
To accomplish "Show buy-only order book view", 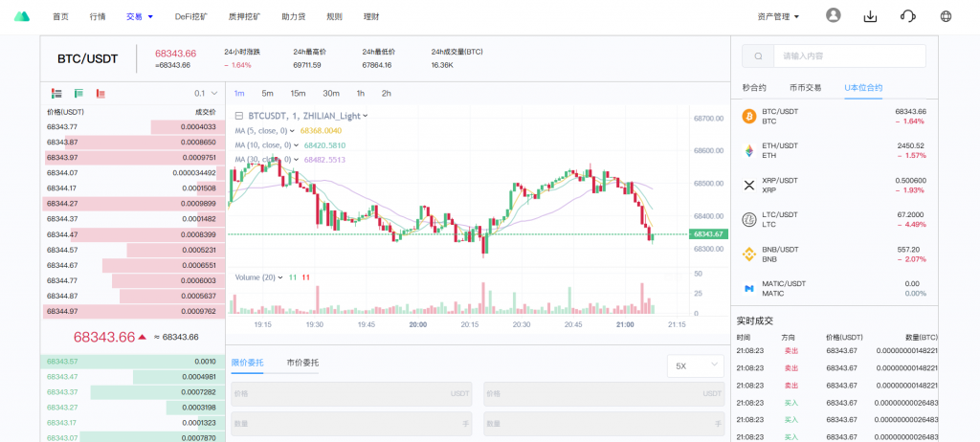I will point(78,93).
